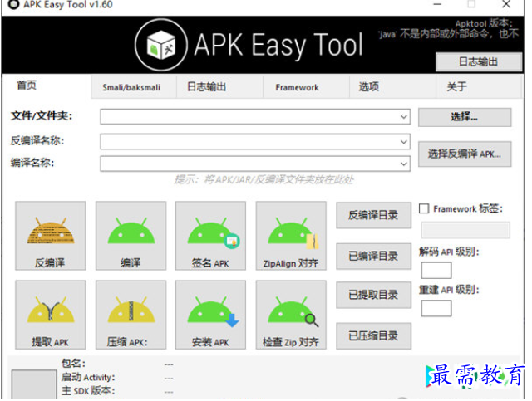
Task: Switch to the Smali/baksmali tab
Action: tap(134, 87)
